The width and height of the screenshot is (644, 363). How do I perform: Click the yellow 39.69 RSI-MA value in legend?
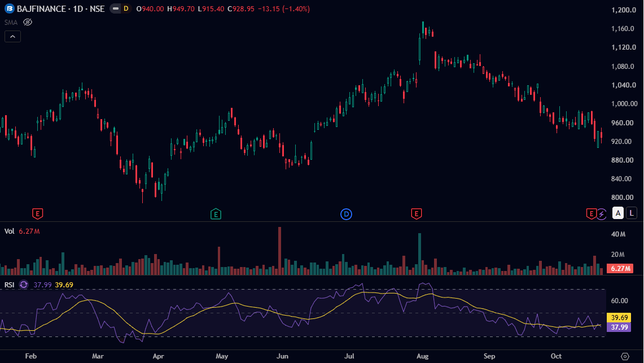[x=64, y=285]
